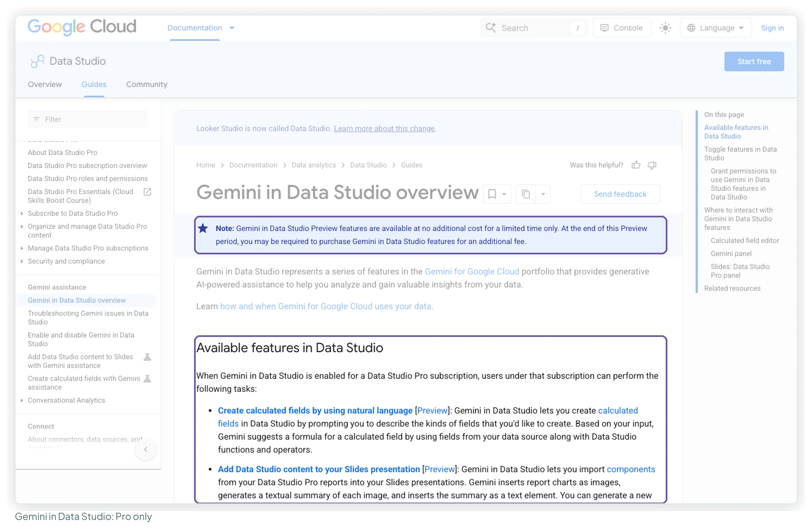
Task: Expand Conversational Analytics section
Action: 22,400
